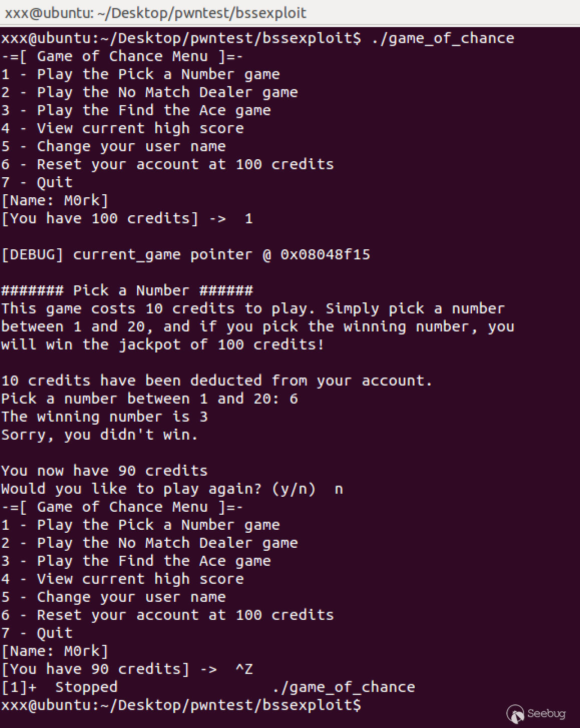
Task: Click the '10 credits have been deducted' line
Action: (216, 381)
